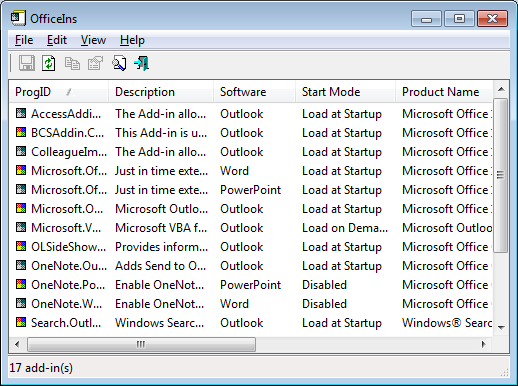Select the icon of the OneNote.W... row
Screen dimensions: 518x386
(x=21, y=303)
